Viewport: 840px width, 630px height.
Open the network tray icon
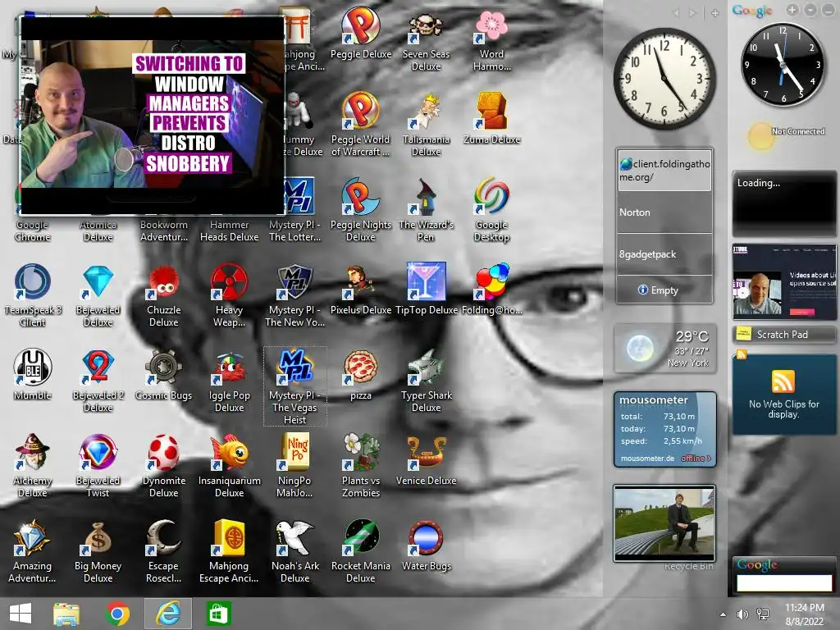(x=763, y=614)
